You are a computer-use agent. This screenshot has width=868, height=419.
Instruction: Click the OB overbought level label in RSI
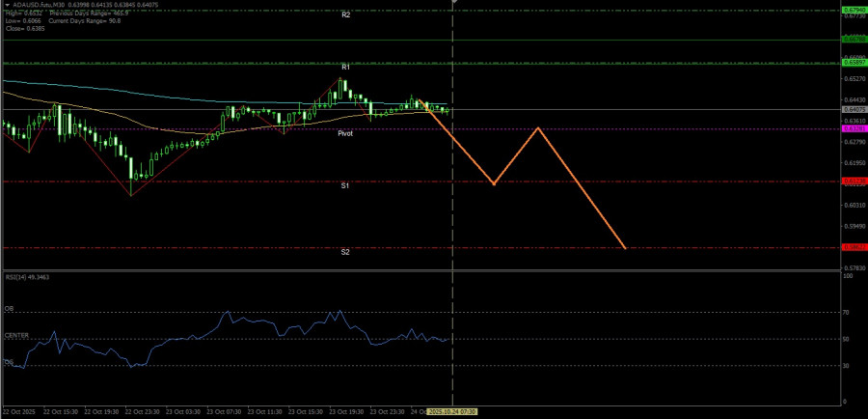tap(9, 309)
